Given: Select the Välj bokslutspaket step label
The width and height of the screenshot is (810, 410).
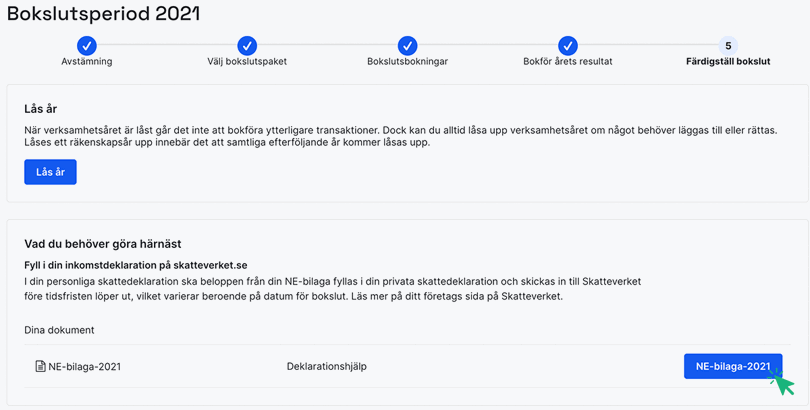Looking at the screenshot, I should pyautogui.click(x=247, y=62).
